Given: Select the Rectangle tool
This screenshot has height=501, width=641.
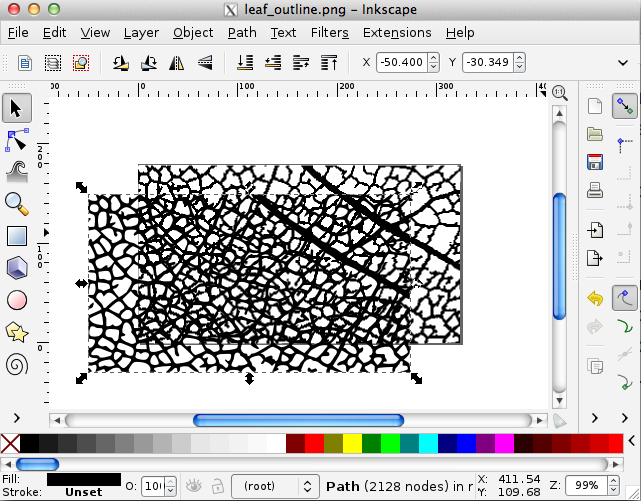Looking at the screenshot, I should [x=17, y=236].
